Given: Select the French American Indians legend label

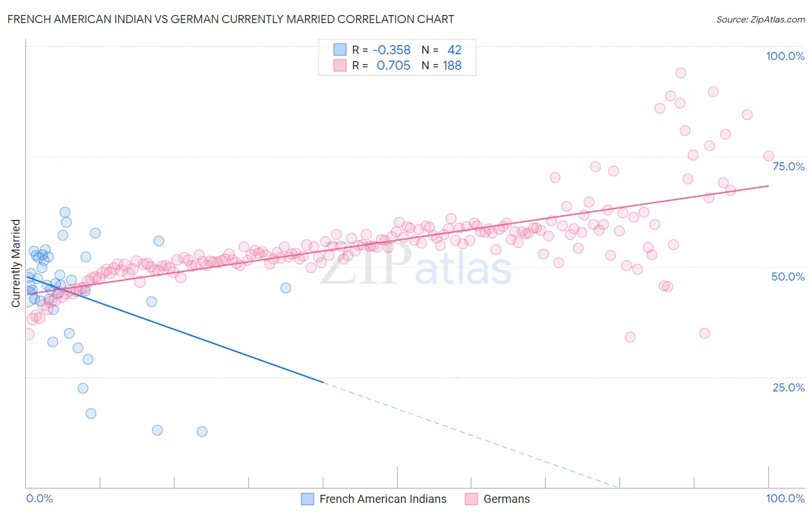Looking at the screenshot, I should pyautogui.click(x=383, y=499).
